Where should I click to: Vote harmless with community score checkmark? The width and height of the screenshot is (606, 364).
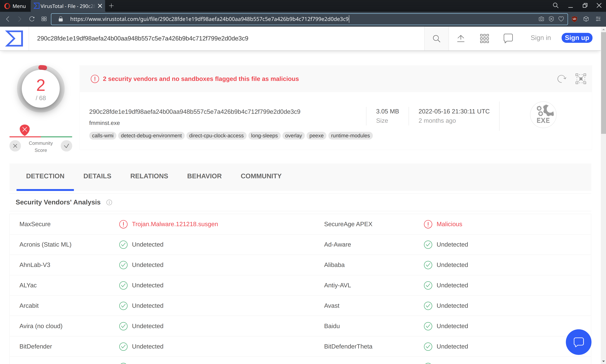pos(66,146)
